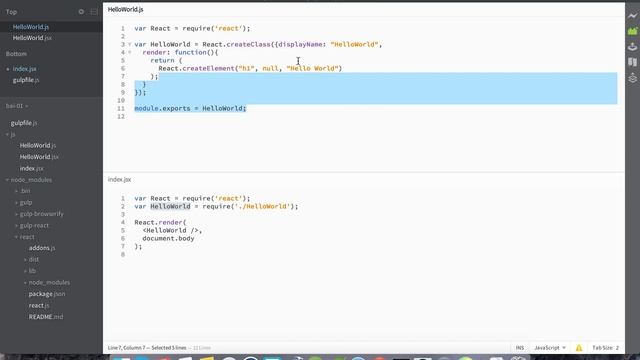Toggle INS insert mode indicator
This screenshot has height=360, width=640.
(520, 348)
